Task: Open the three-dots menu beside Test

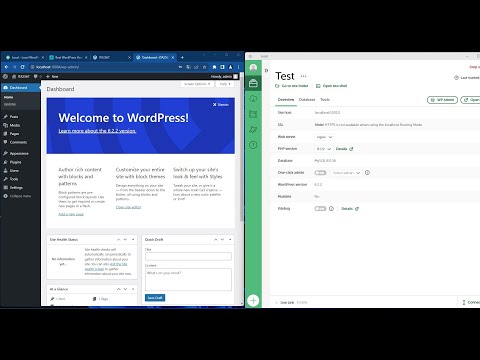Action: (x=303, y=76)
